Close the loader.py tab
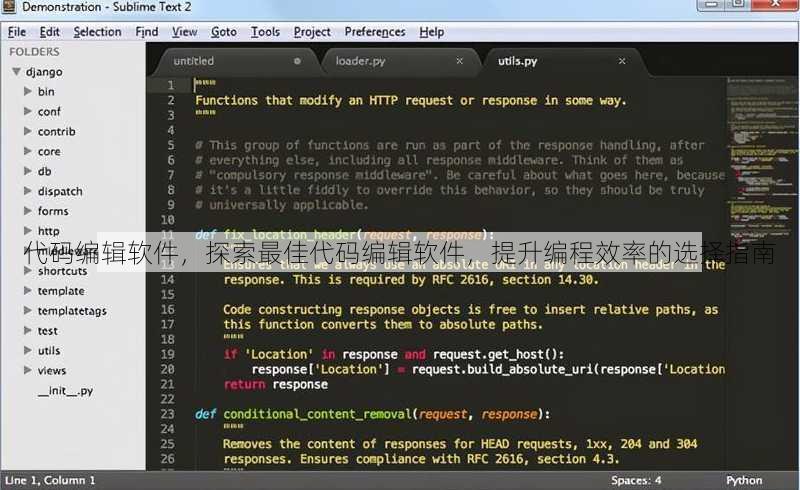Screen dimensions: 800x490 (459, 61)
